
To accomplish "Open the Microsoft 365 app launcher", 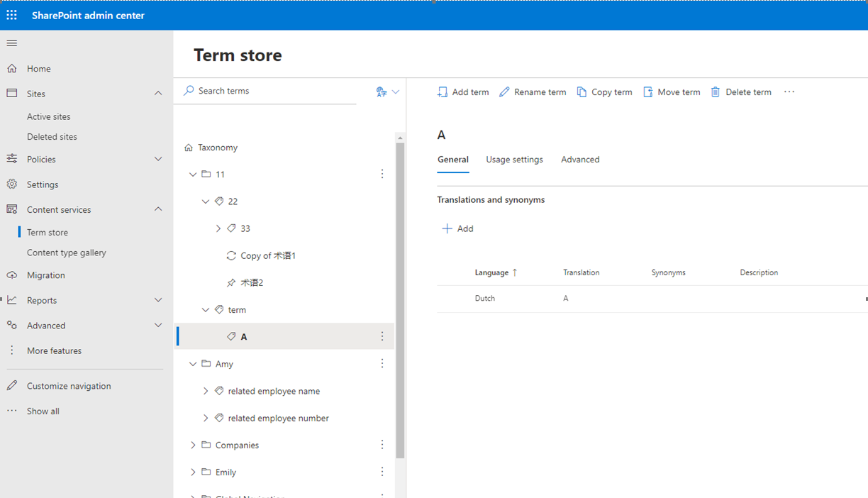I will click(11, 14).
